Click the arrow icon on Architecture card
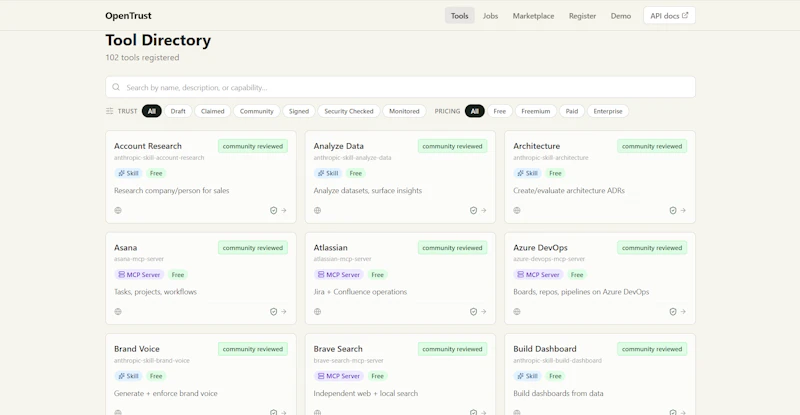This screenshot has width=800, height=415. pos(683,210)
